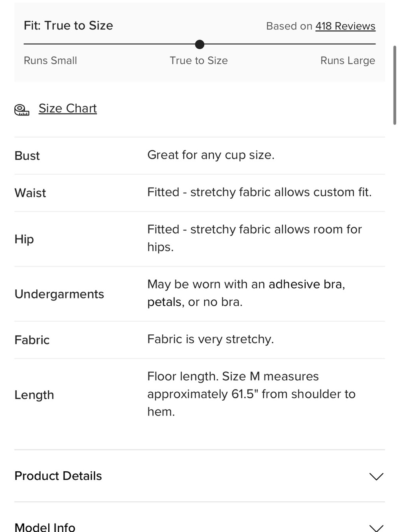Click the Length measurement description

click(x=251, y=394)
